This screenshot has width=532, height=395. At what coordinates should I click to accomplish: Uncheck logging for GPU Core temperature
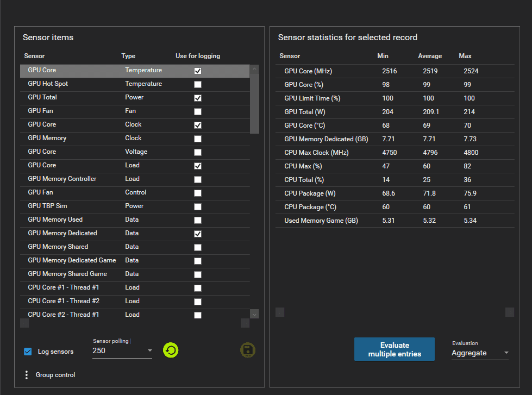197,70
